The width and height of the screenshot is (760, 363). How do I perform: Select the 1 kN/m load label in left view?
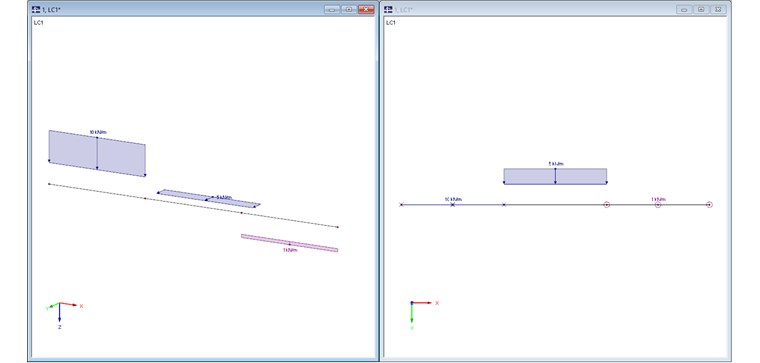(x=289, y=250)
